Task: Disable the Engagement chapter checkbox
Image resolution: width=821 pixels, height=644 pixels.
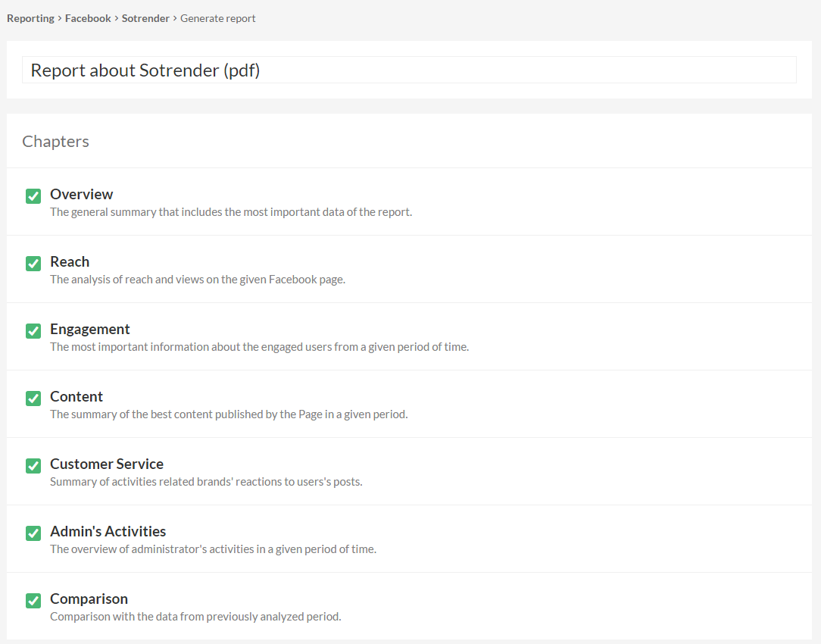Action: tap(33, 331)
